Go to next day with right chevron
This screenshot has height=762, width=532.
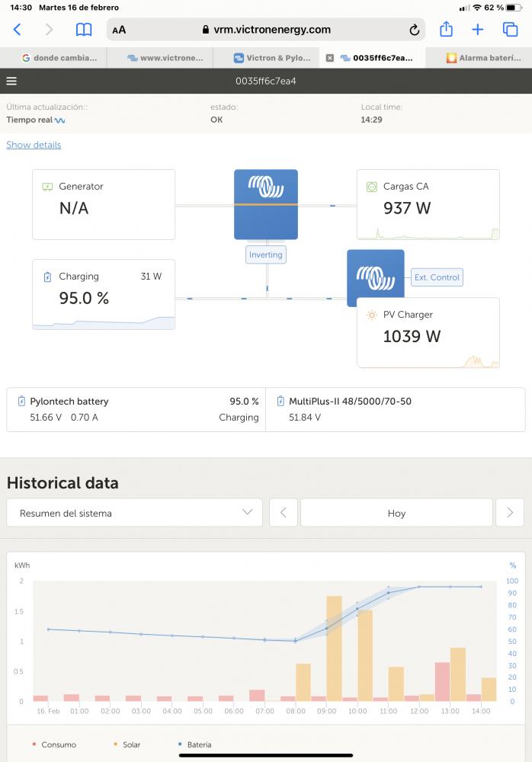(x=510, y=513)
